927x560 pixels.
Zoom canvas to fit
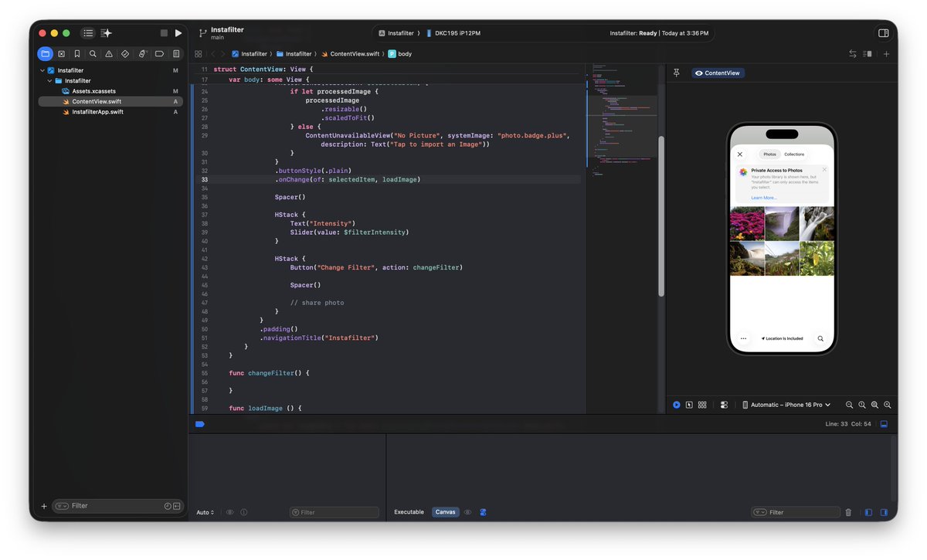pos(875,405)
